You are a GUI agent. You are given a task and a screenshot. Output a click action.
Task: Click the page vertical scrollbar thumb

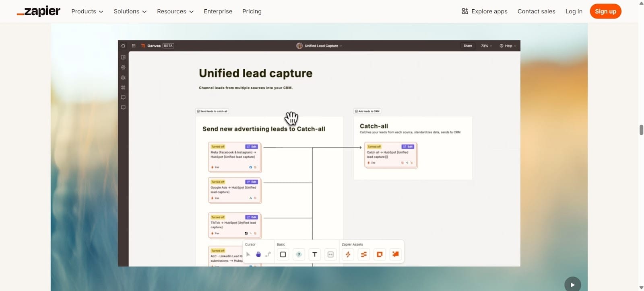(641, 130)
